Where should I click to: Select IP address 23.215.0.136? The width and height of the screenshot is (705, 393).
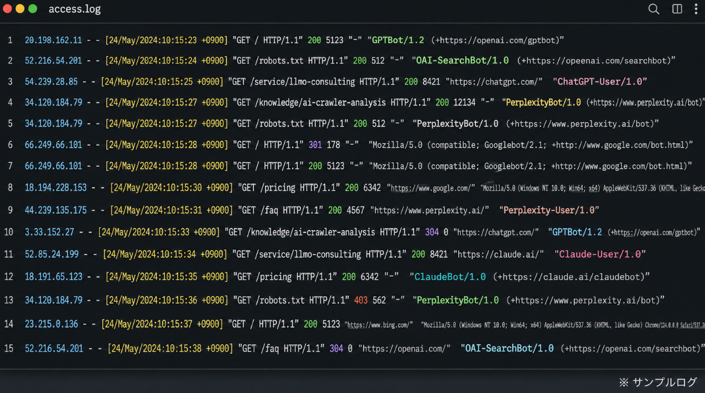pyautogui.click(x=51, y=324)
